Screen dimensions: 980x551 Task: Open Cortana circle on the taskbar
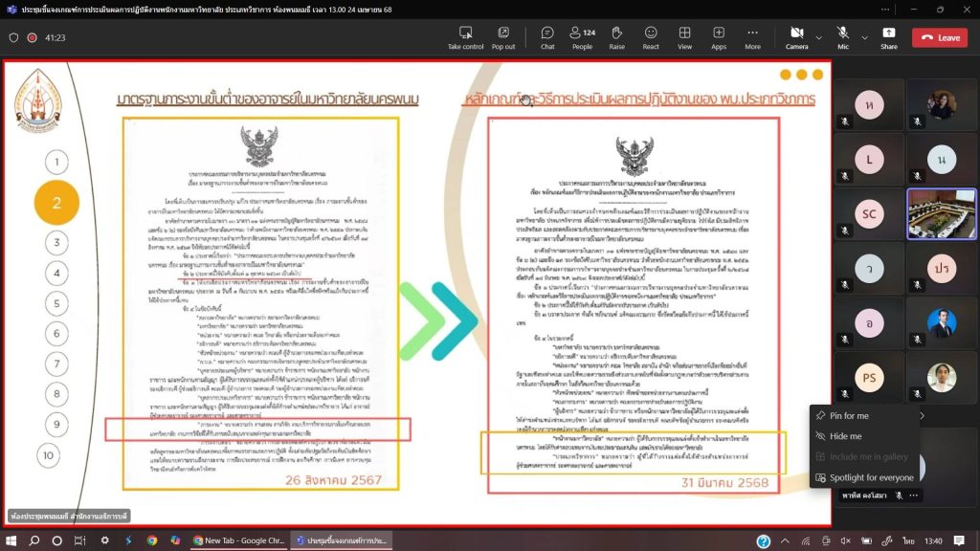pos(56,540)
